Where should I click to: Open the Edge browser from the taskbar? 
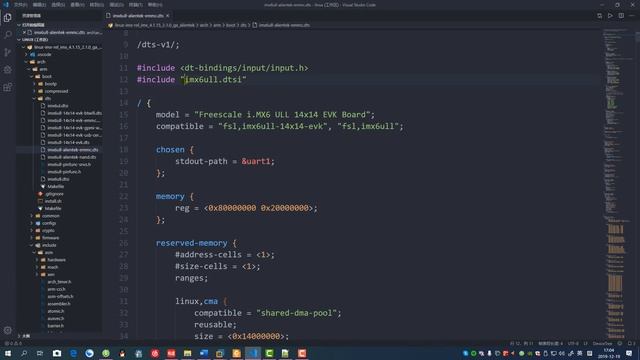[x=73, y=353]
